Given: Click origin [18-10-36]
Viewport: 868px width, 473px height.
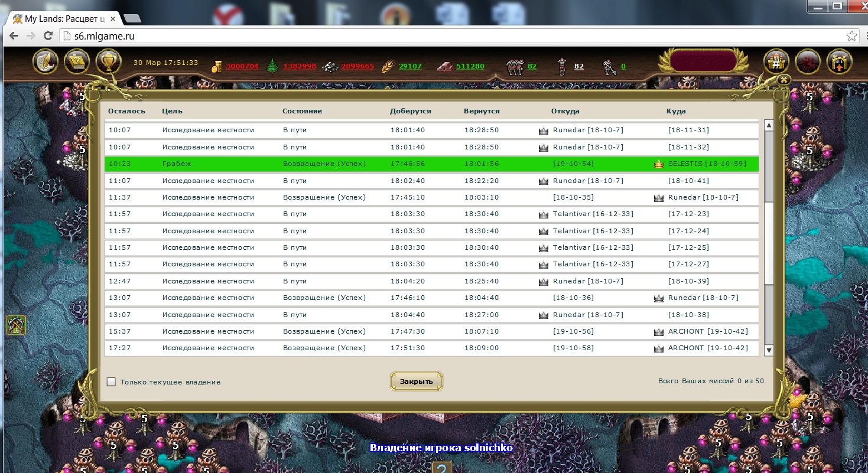Looking at the screenshot, I should click(x=573, y=298).
